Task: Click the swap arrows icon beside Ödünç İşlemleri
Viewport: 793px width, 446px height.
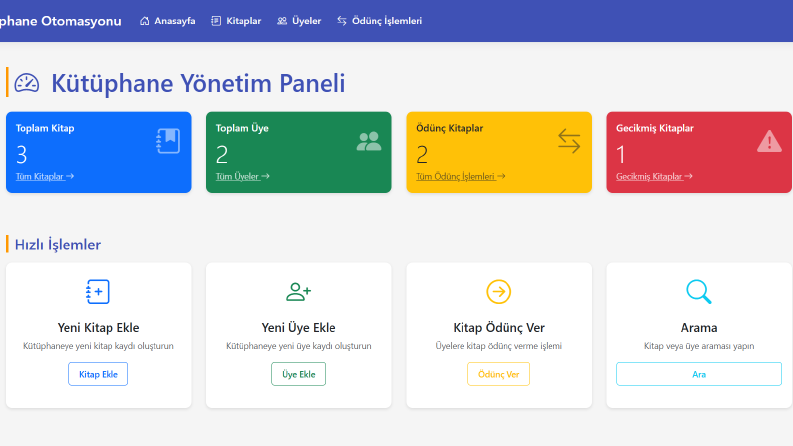Action: (x=342, y=21)
